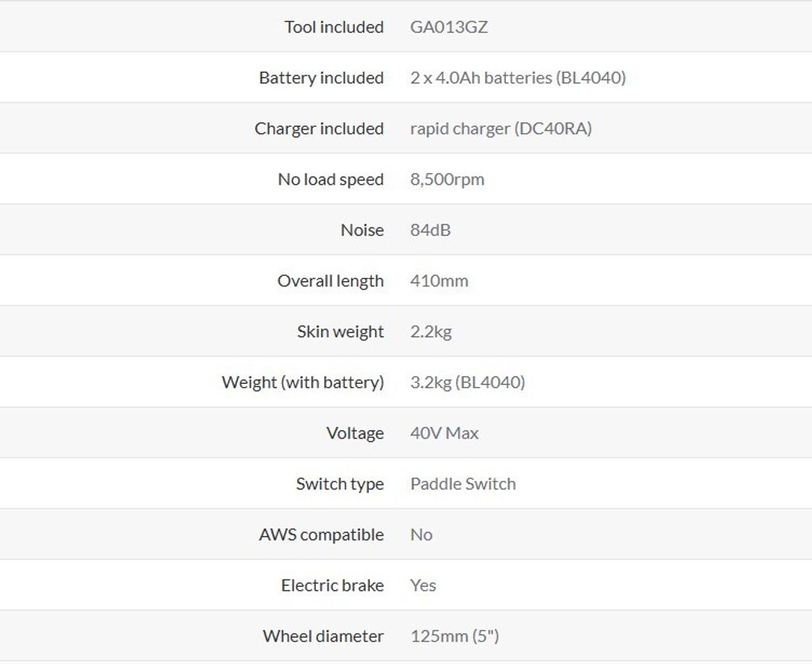Click the "40V Max" voltage value

tap(445, 433)
